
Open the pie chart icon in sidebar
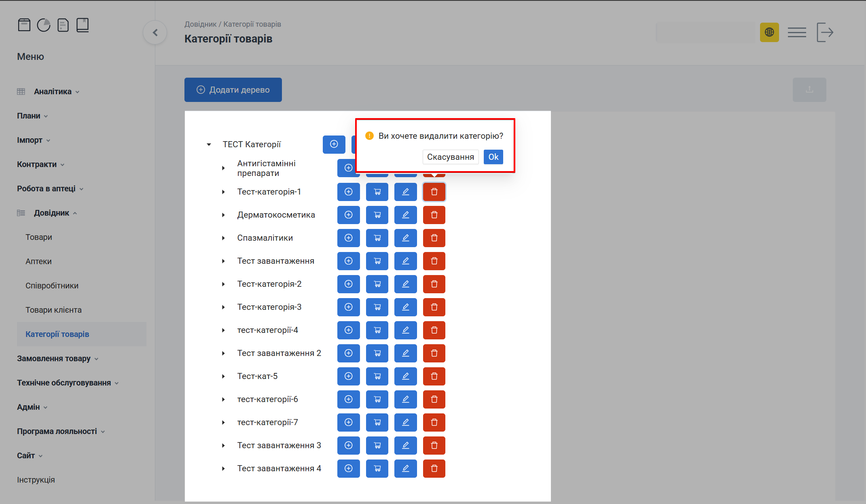point(44,25)
